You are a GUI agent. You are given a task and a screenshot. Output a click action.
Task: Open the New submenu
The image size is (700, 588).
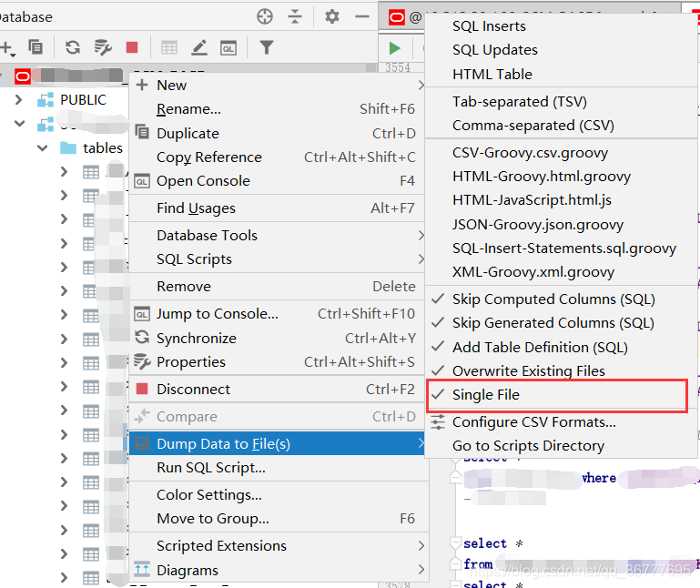tap(279, 85)
